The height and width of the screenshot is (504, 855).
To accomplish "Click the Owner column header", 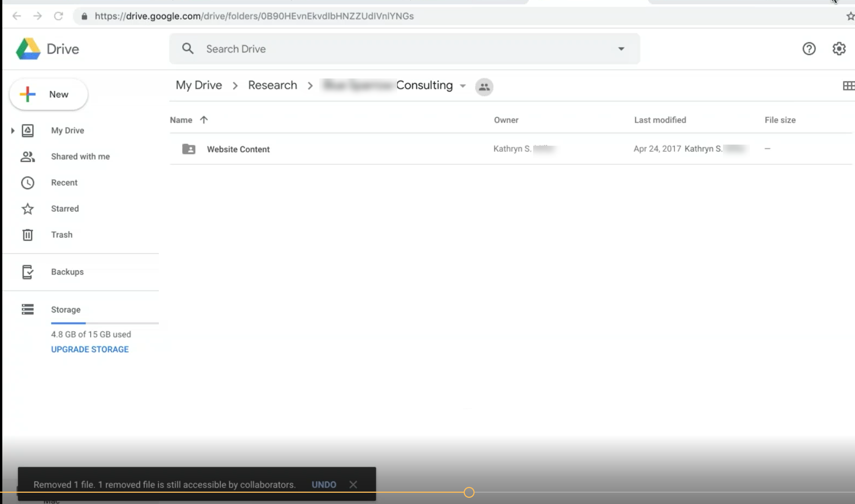I will point(506,120).
